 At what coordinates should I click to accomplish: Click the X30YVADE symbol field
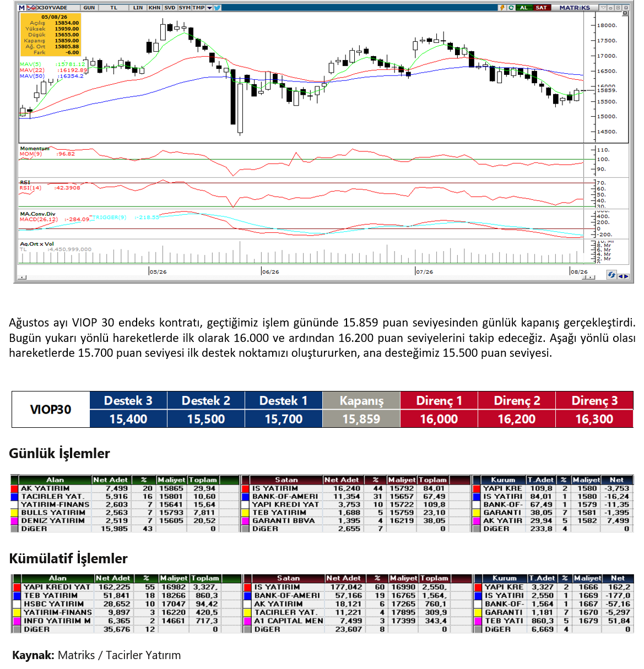pyautogui.click(x=58, y=8)
